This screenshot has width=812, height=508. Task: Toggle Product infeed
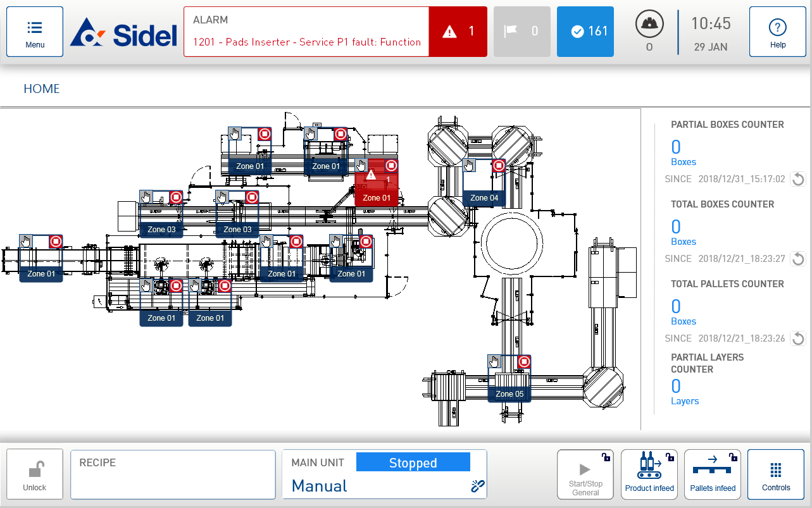tap(649, 474)
